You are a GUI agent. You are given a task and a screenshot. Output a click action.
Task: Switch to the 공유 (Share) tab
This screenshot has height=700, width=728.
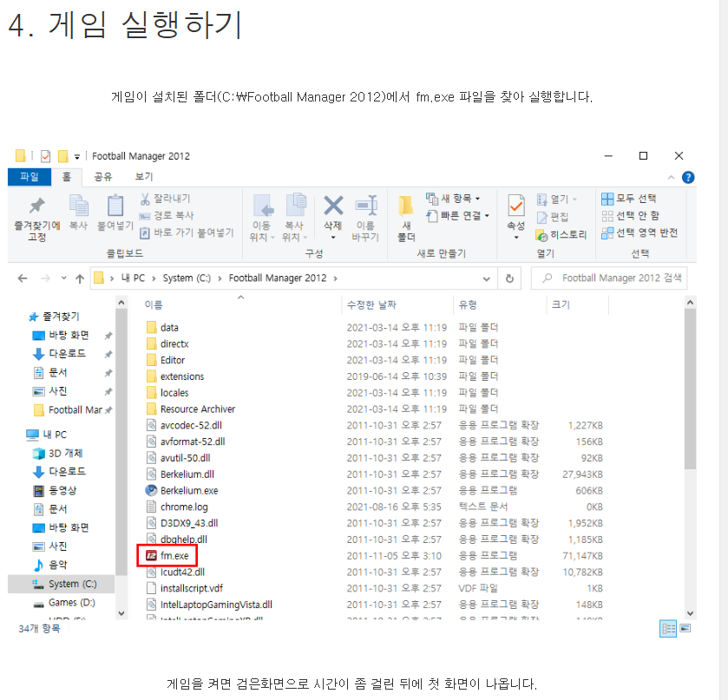coord(103,177)
